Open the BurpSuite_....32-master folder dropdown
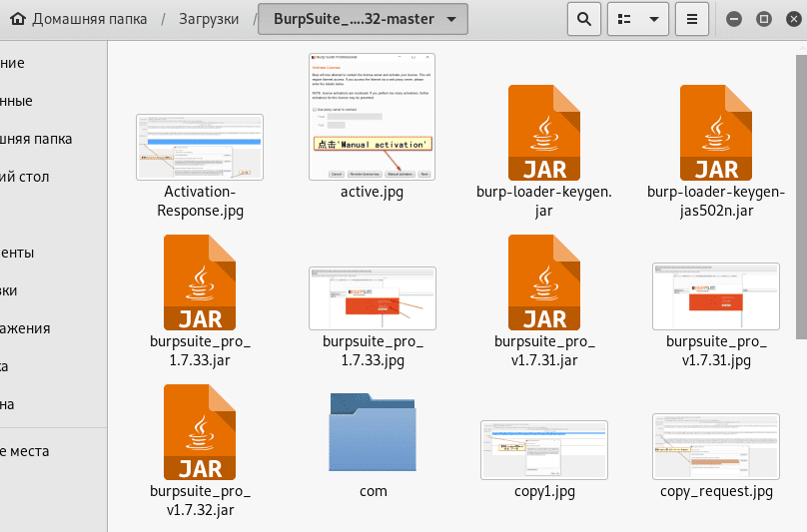 (x=363, y=19)
